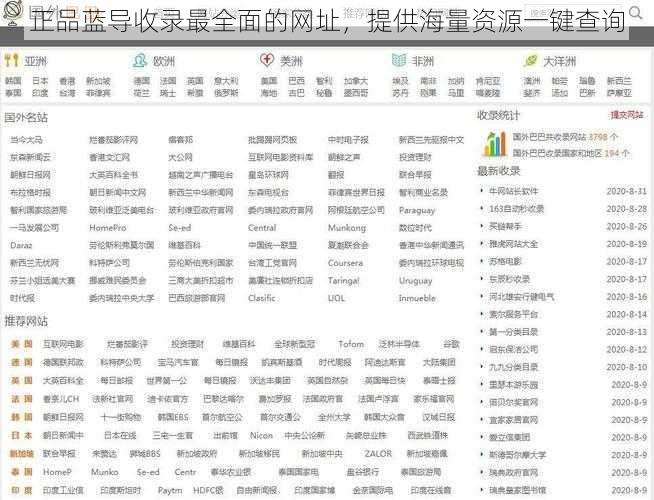Click the 提交网站 link

click(627, 115)
